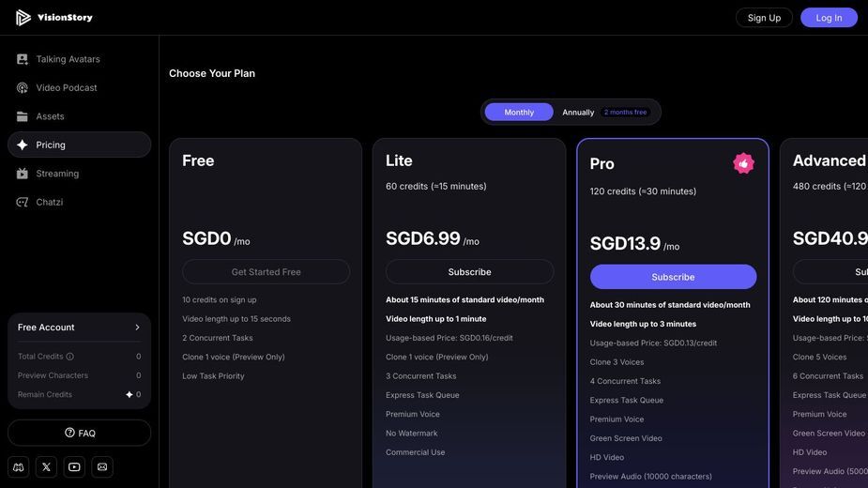
Task: Switch billing to Monthly
Action: coord(519,112)
